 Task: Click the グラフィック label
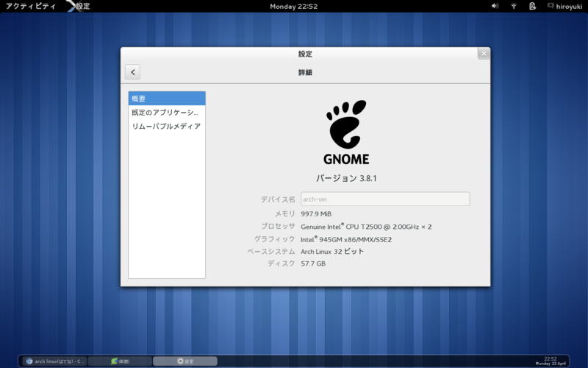[275, 238]
